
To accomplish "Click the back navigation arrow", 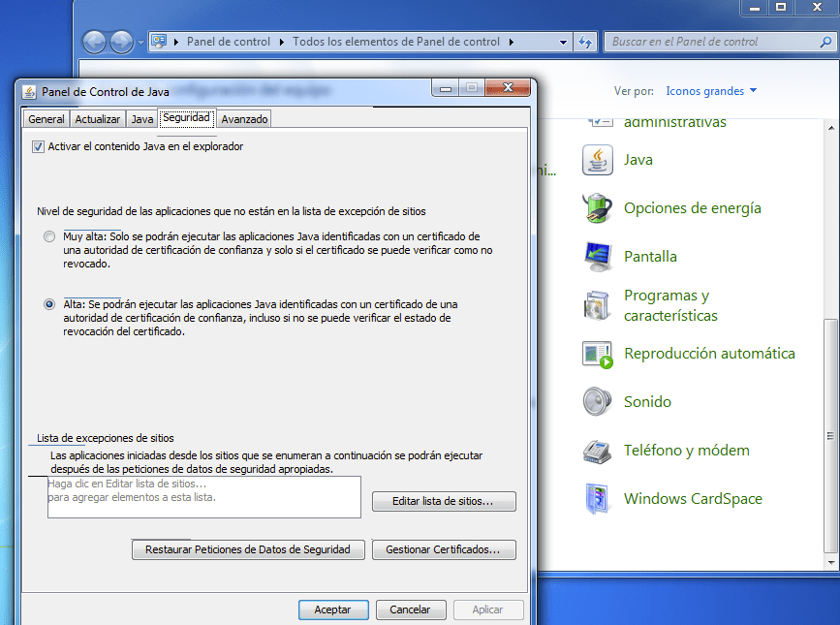I will (x=94, y=42).
